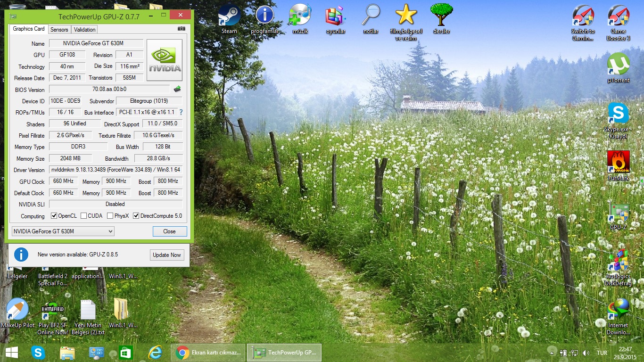Toggle the OpenCL checkbox
Screen dimensions: 644x362
pos(54,216)
